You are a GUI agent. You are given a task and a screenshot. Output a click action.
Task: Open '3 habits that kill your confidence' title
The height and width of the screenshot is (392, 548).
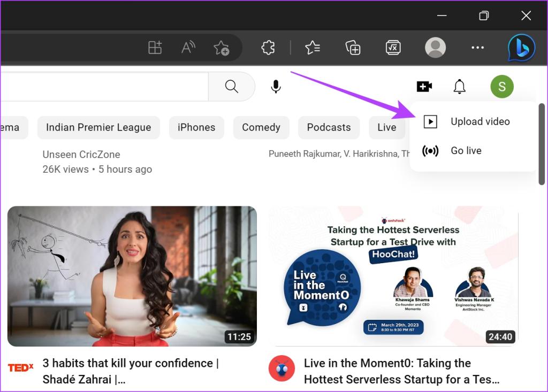tap(131, 371)
